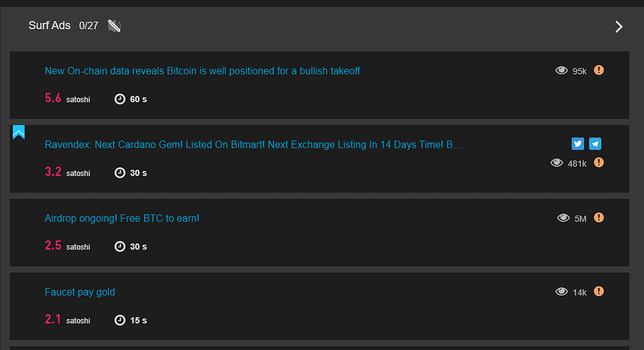Image resolution: width=644 pixels, height=350 pixels.
Task: Toggle the muted sound icon beside Surf Ads
Action: coord(114,26)
